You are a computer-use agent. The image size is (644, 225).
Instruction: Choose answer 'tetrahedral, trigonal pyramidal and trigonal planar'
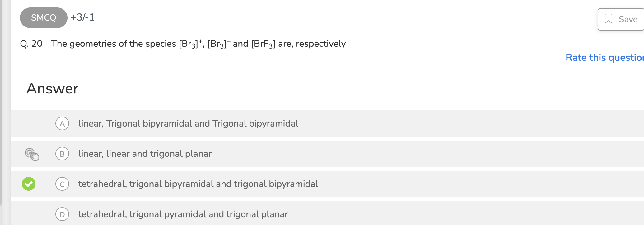[x=183, y=214]
